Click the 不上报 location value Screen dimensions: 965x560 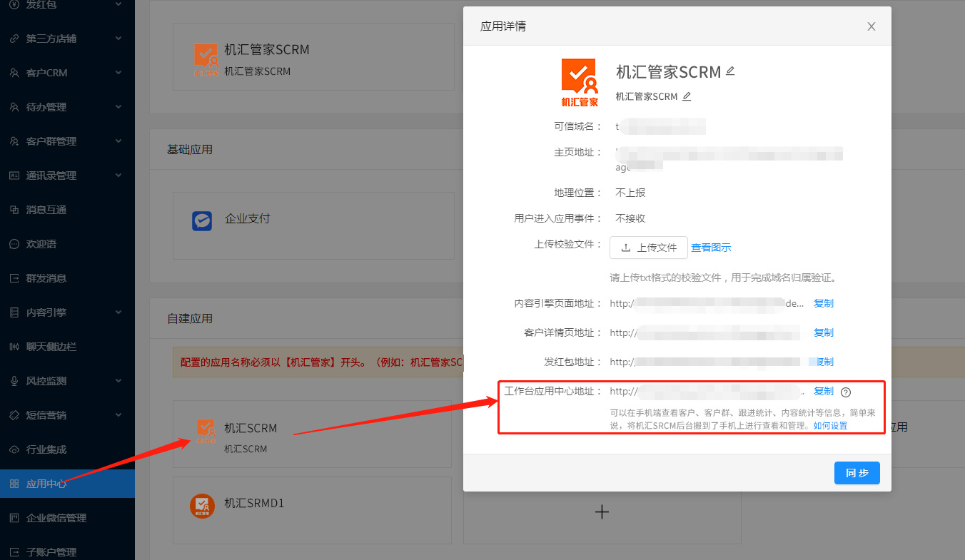(x=630, y=193)
